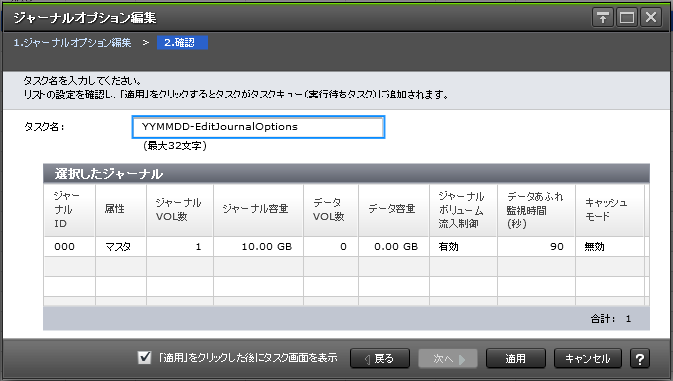This screenshot has width=673, height=381.
Task: Sort by 属性 column header
Action: (121, 210)
